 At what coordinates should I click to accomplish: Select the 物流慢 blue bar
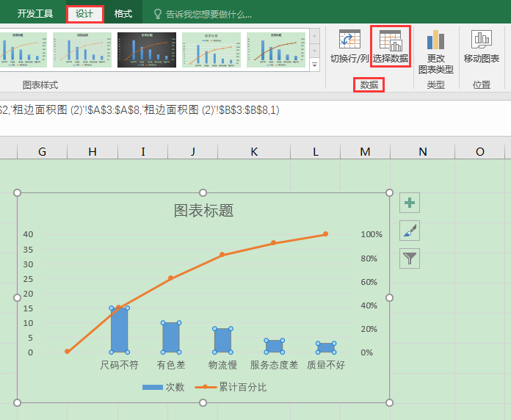pyautogui.click(x=222, y=341)
